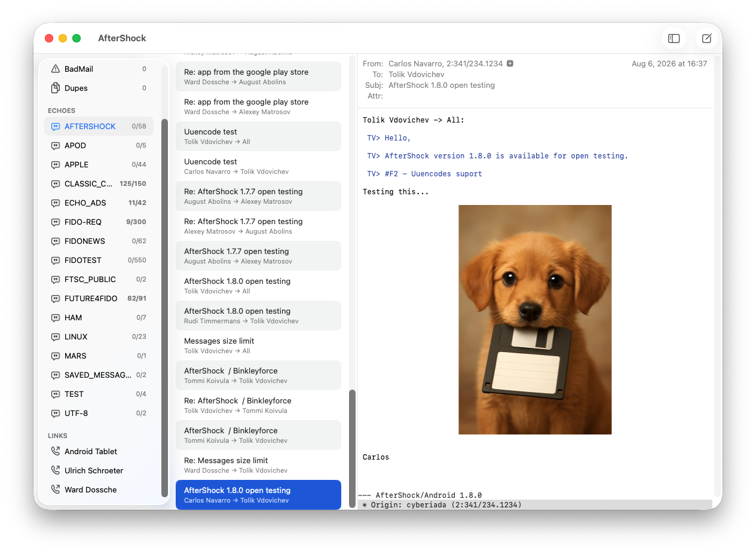
Task: Click the Ward Dossche link phone icon
Action: [x=56, y=489]
